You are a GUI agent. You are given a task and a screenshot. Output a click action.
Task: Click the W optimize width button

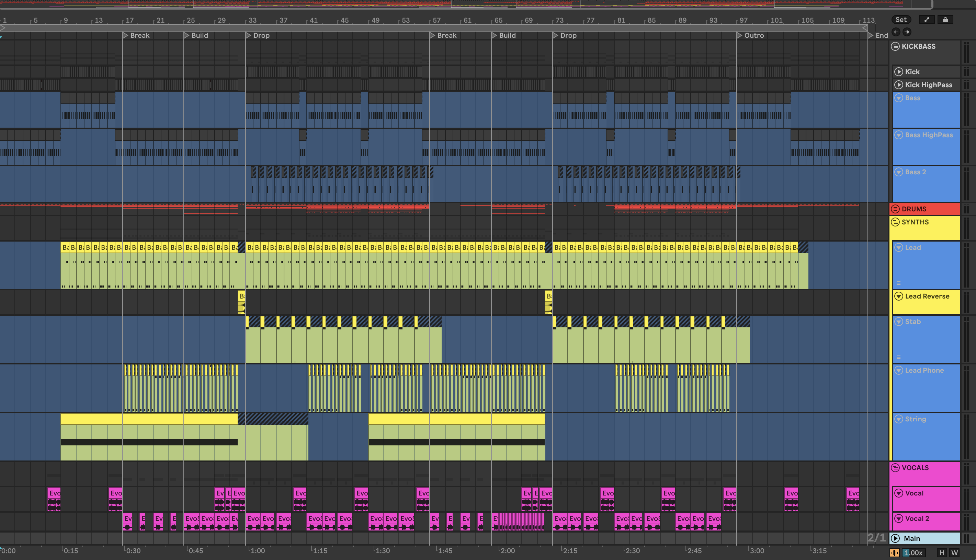click(x=954, y=553)
